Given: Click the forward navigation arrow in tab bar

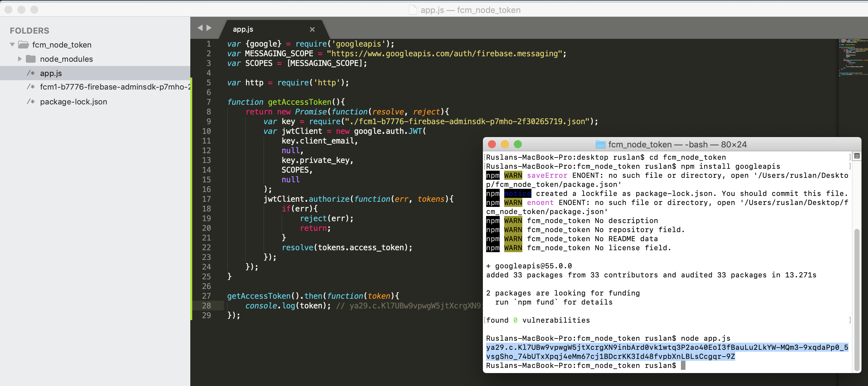Looking at the screenshot, I should click(209, 28).
